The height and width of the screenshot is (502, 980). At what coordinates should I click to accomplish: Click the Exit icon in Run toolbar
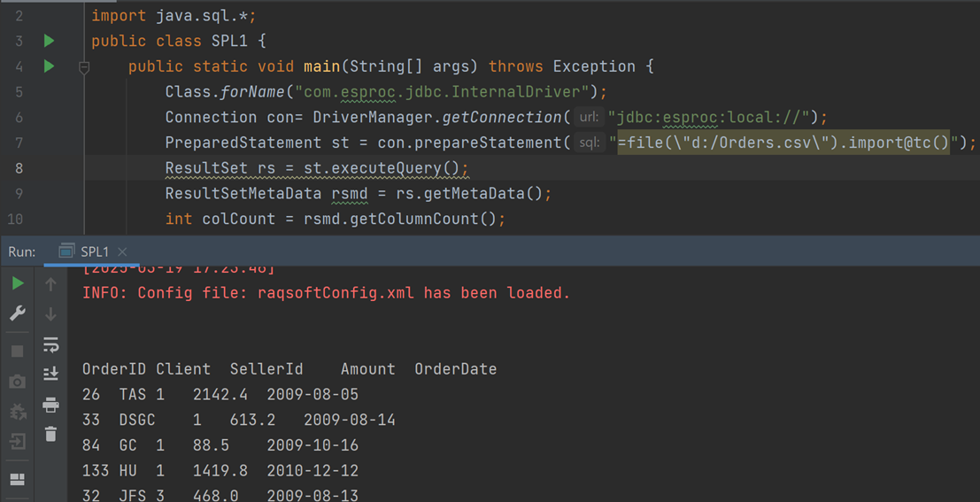18,442
